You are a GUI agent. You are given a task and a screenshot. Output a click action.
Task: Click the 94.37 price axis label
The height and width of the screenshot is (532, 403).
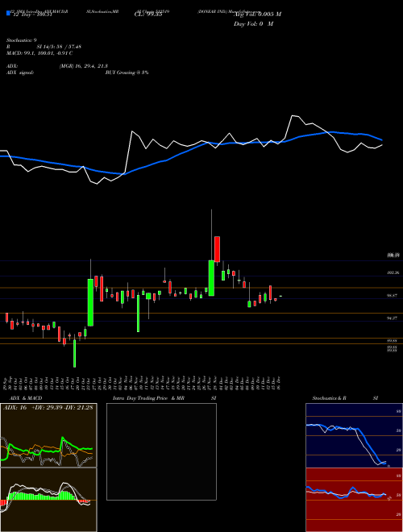[393, 318]
